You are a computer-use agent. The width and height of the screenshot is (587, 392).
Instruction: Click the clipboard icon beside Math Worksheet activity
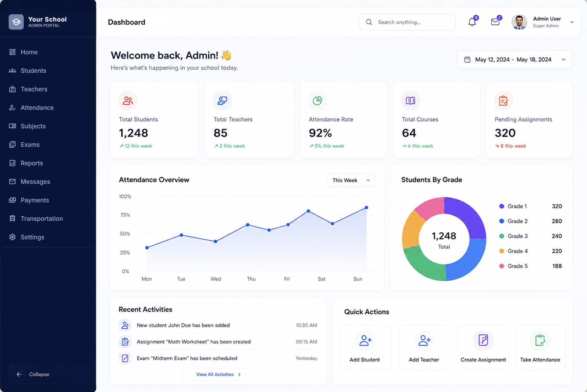[125, 342]
